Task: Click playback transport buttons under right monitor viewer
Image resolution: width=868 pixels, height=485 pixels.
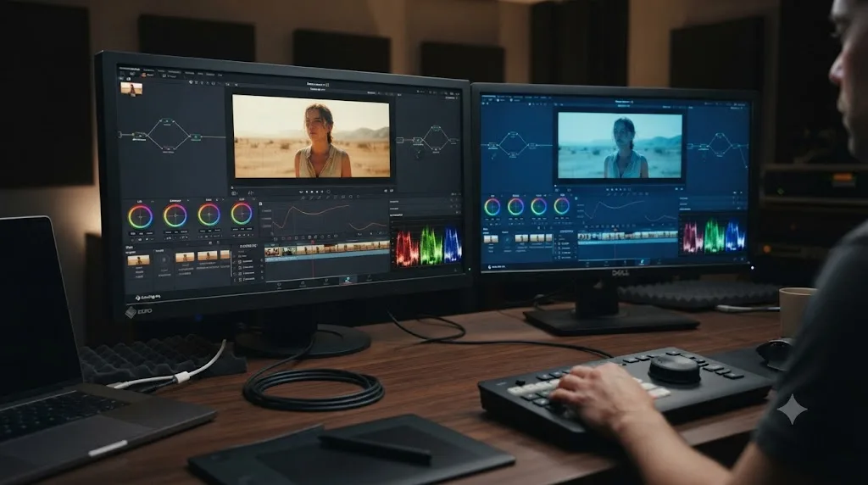Action: [619, 189]
